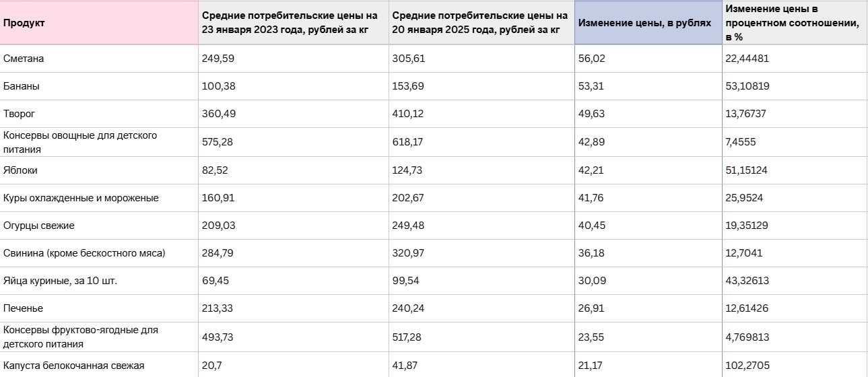868x377 pixels.
Task: Click the 'Сметана' product cell
Action: [x=24, y=59]
